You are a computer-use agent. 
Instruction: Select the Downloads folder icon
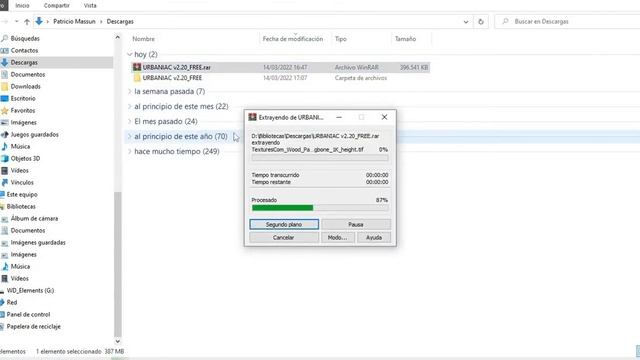(4, 87)
